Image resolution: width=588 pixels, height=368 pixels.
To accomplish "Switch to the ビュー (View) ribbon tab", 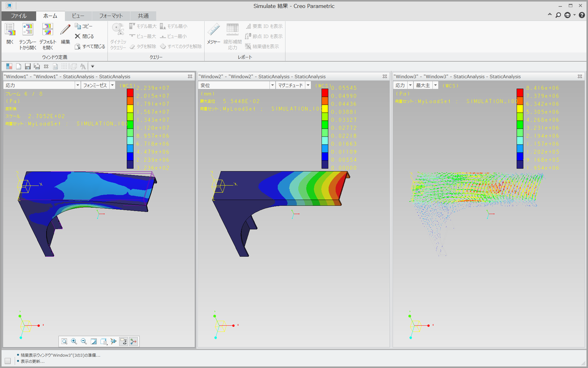I will pyautogui.click(x=78, y=16).
